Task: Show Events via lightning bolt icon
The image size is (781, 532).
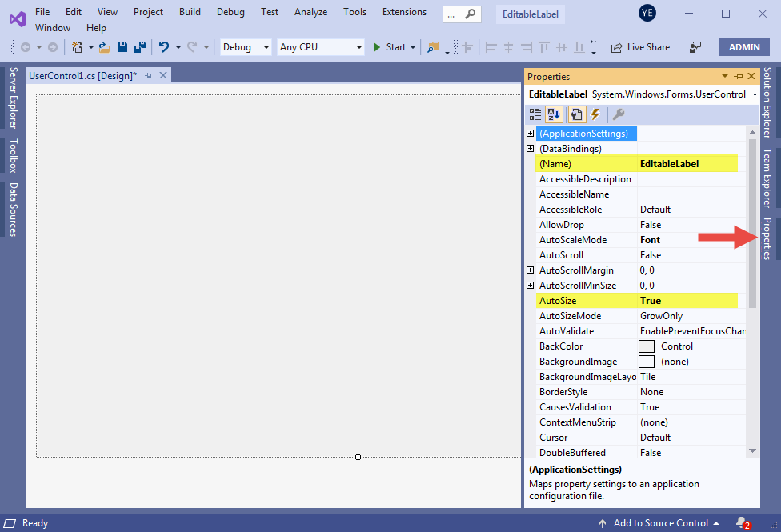Action: (595, 114)
